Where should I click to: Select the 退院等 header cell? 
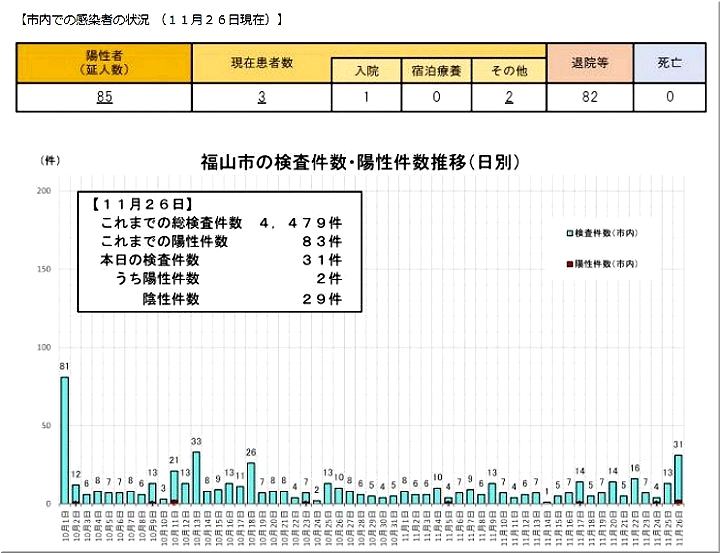[590, 62]
